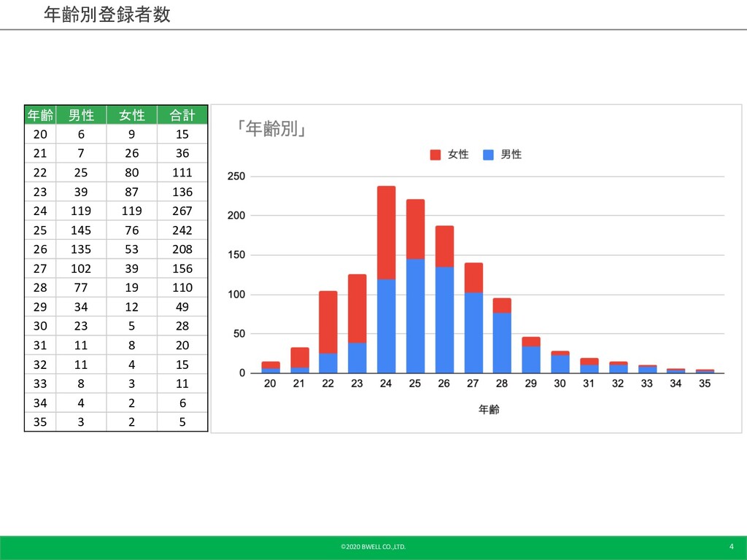Click the age 28 bar in chart
Screen dimensions: 747x560
[x=502, y=335]
